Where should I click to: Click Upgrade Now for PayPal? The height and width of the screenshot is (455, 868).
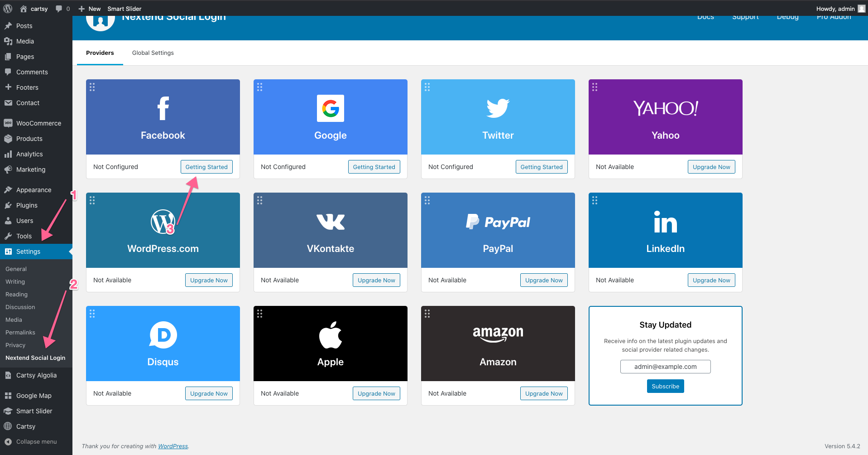544,280
